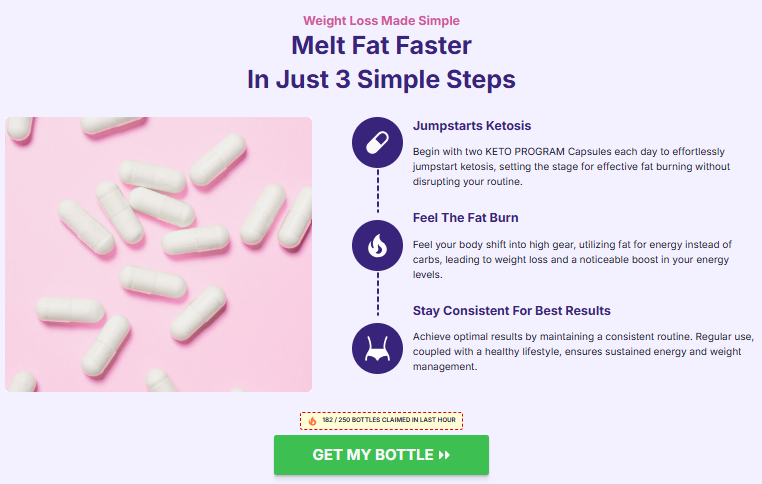Click the Jumpstarts Ketosis heading
The width and height of the screenshot is (762, 484).
pos(472,126)
